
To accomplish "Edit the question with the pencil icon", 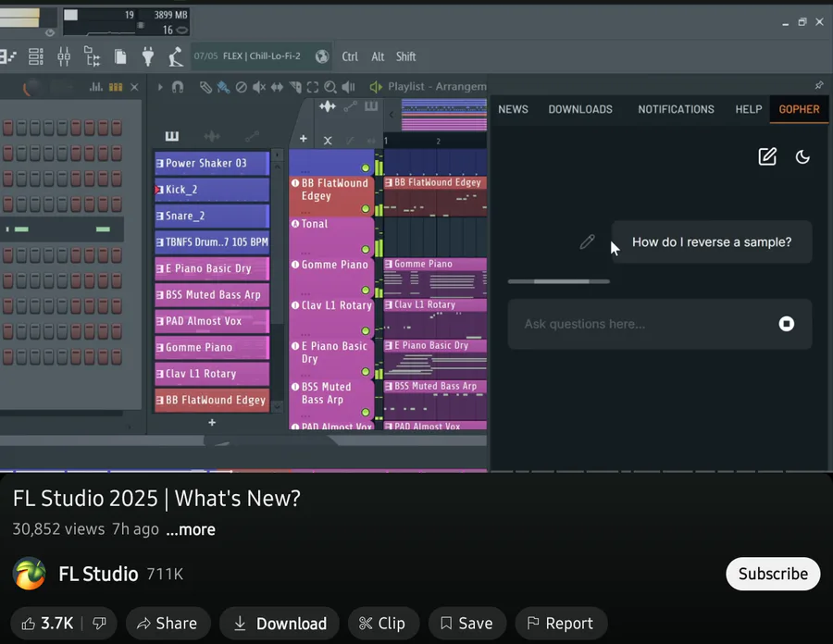I will (587, 242).
